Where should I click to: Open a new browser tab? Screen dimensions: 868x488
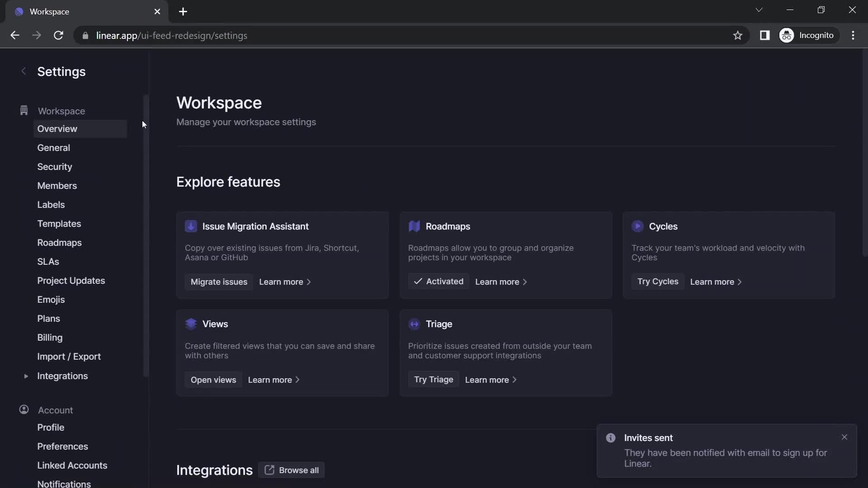click(183, 12)
